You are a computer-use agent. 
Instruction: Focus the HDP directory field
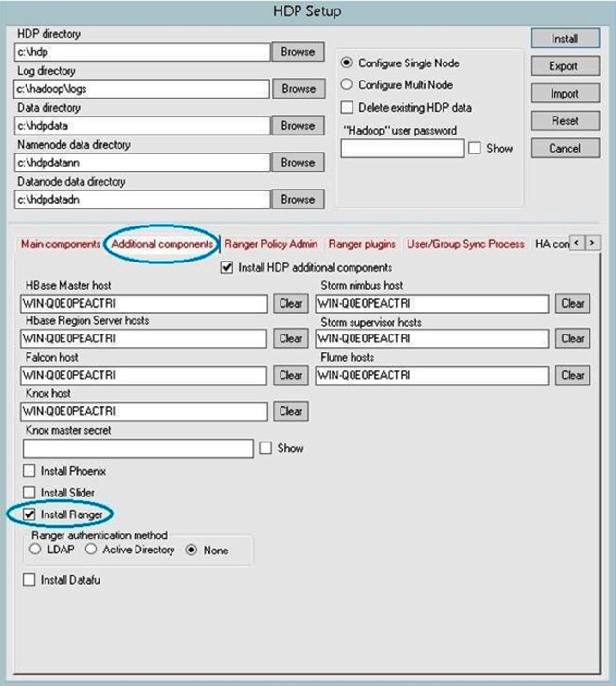point(142,52)
